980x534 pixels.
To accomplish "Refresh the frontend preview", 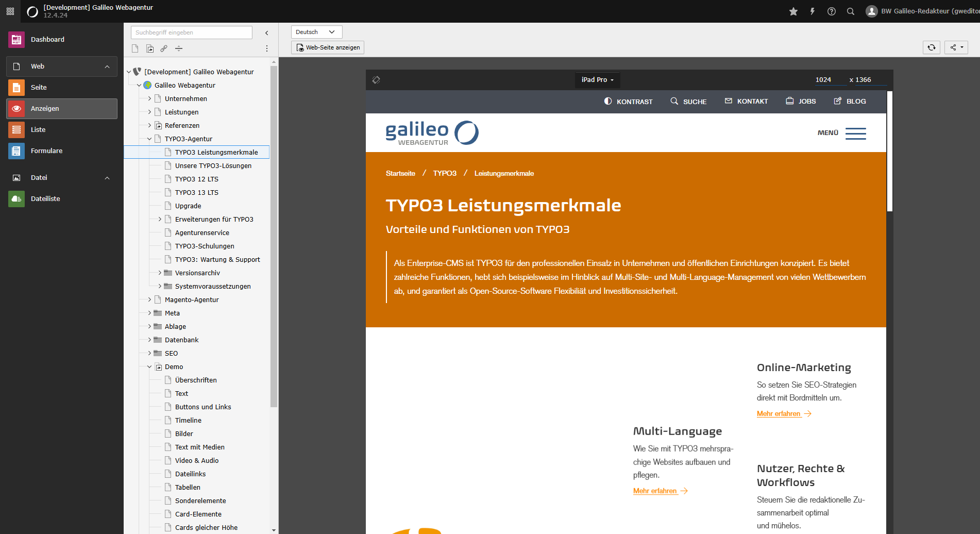I will coord(932,47).
